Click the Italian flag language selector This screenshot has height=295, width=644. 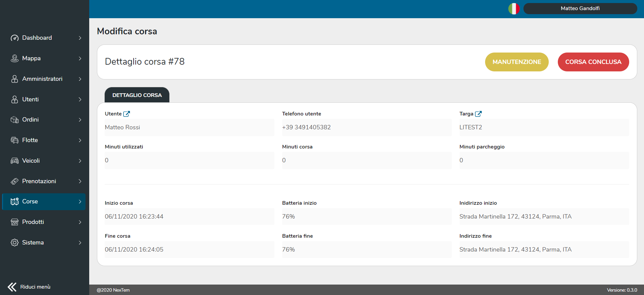point(514,9)
